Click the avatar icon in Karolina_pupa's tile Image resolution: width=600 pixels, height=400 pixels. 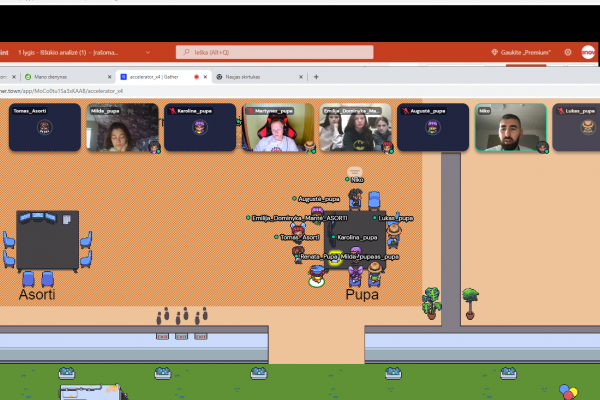pyautogui.click(x=200, y=127)
